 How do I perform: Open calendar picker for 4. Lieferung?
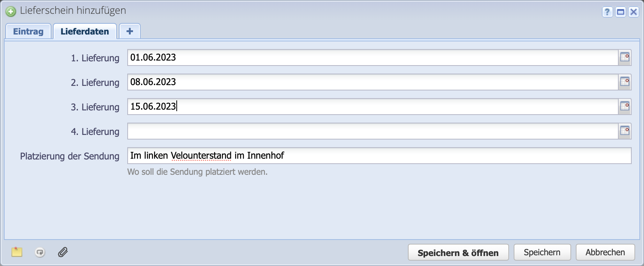point(624,131)
